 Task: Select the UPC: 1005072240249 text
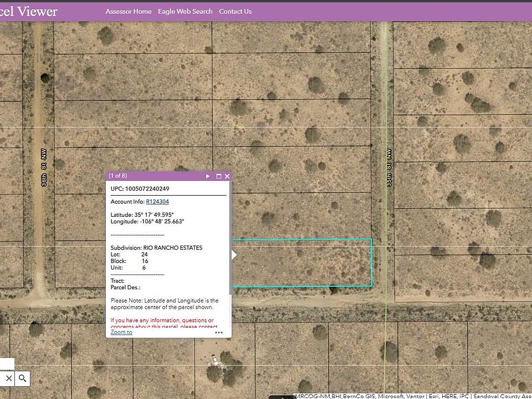coord(140,188)
